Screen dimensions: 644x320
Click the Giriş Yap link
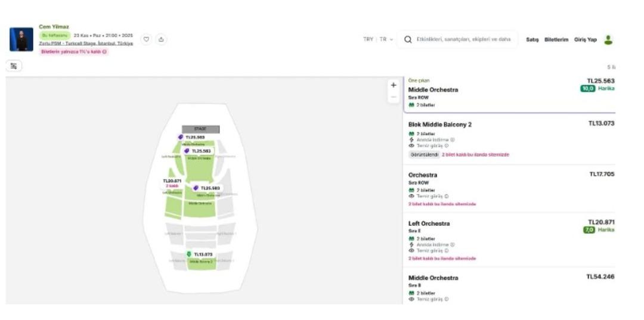click(x=585, y=39)
